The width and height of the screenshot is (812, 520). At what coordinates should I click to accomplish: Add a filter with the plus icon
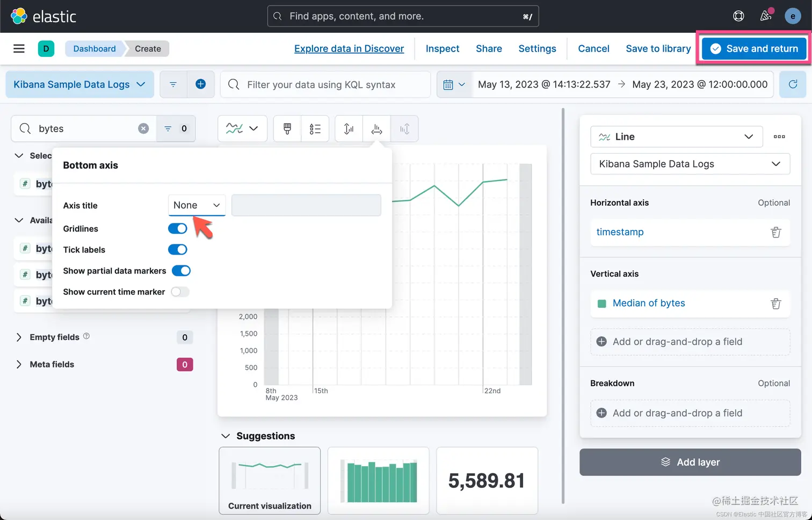point(200,84)
